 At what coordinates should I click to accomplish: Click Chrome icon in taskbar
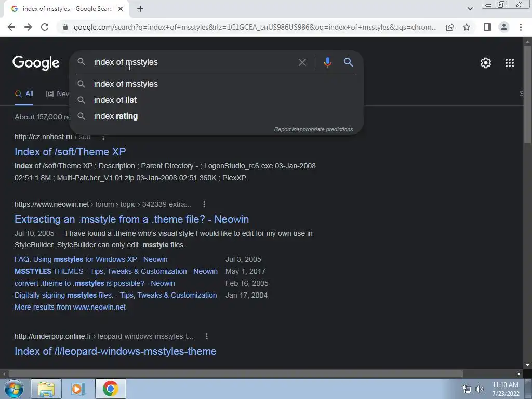click(110, 389)
